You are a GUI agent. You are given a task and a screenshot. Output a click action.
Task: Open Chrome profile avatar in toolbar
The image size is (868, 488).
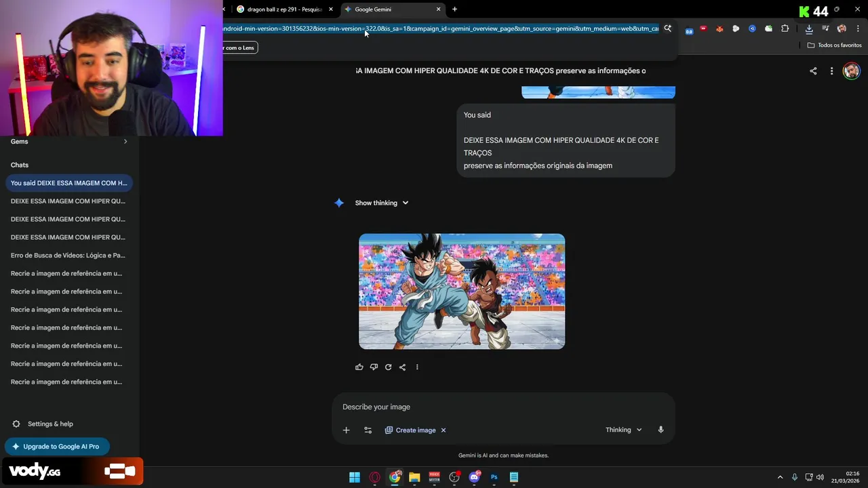(842, 28)
